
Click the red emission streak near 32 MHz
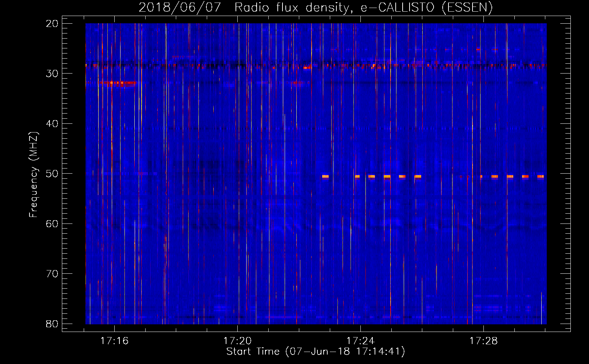[x=117, y=83]
